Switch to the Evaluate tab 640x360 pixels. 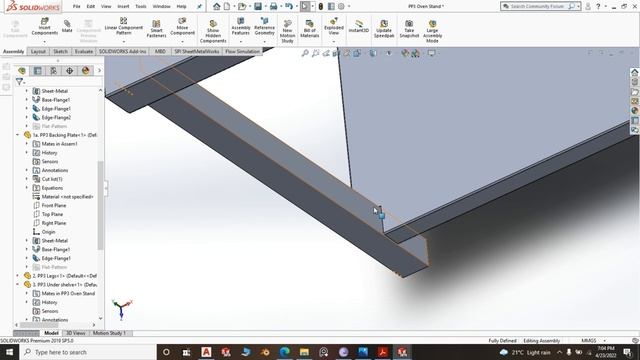84,51
